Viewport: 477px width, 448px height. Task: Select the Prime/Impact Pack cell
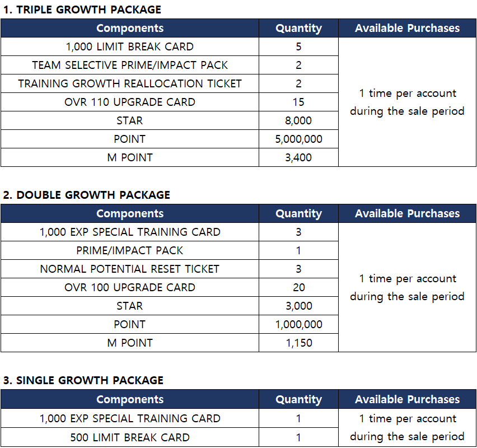pos(130,250)
